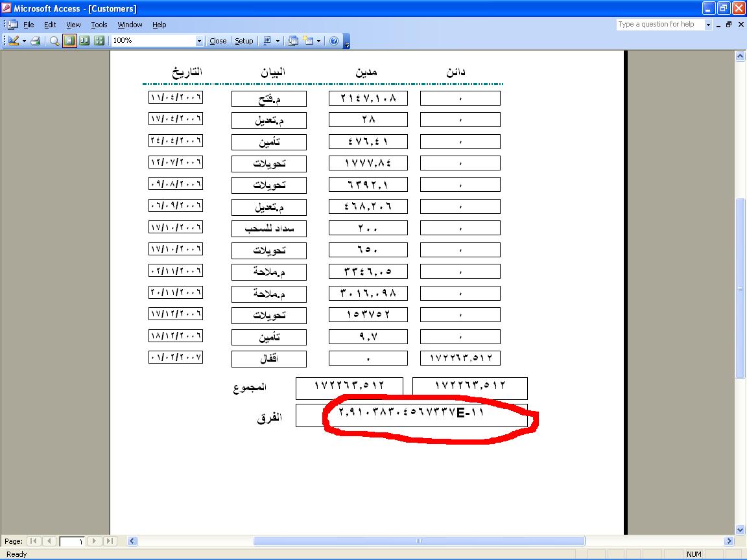
Task: Click the Design View icon
Action: (13, 41)
